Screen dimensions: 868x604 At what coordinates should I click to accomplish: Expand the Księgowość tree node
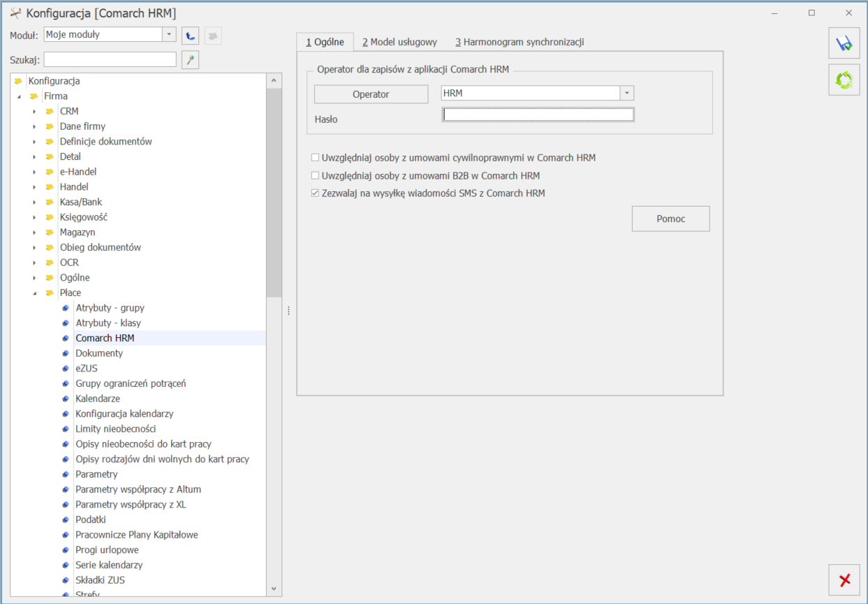34,217
